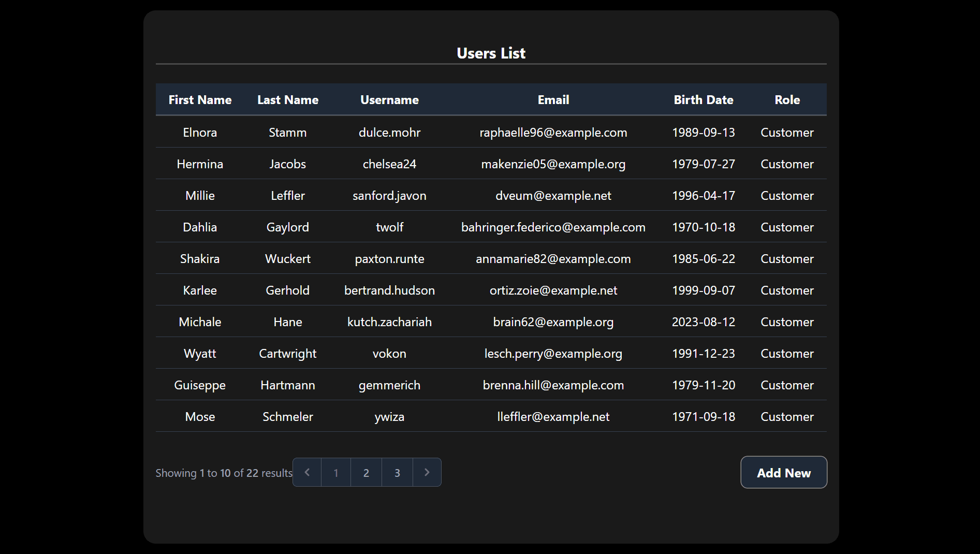Select last name Wuckert

(x=288, y=259)
